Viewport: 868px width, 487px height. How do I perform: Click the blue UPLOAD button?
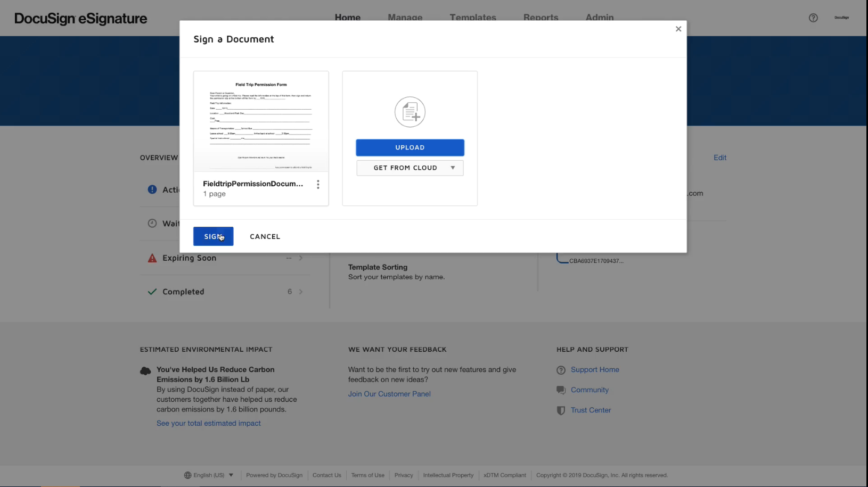coord(410,147)
